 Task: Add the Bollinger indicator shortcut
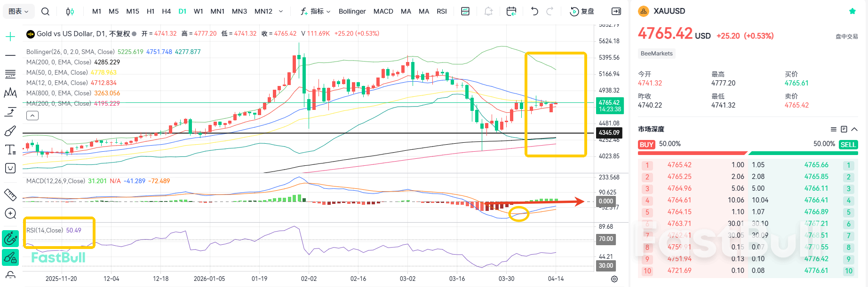click(x=352, y=11)
